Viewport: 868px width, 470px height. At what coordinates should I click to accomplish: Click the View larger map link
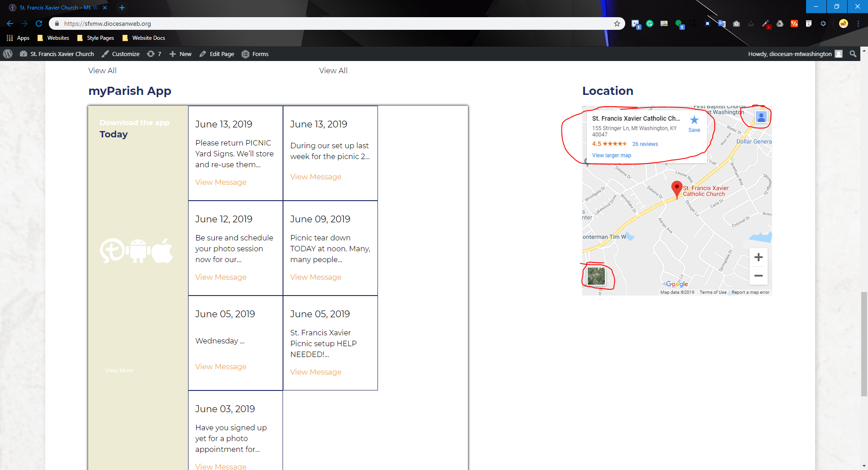coord(611,155)
